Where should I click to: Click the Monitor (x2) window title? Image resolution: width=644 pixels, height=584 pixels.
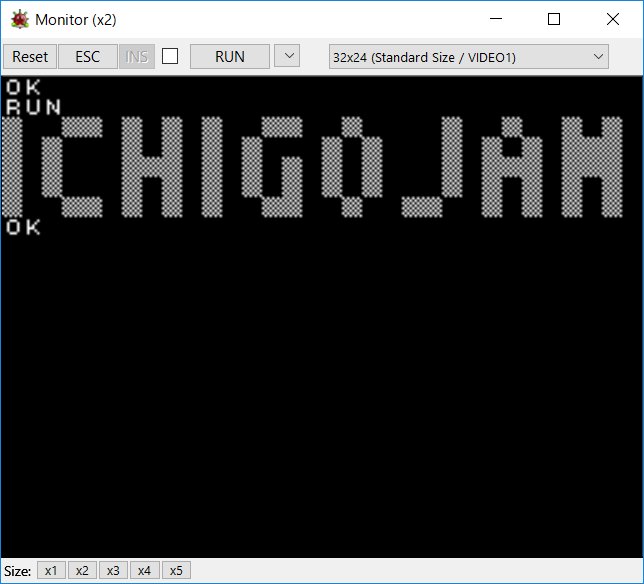click(76, 20)
